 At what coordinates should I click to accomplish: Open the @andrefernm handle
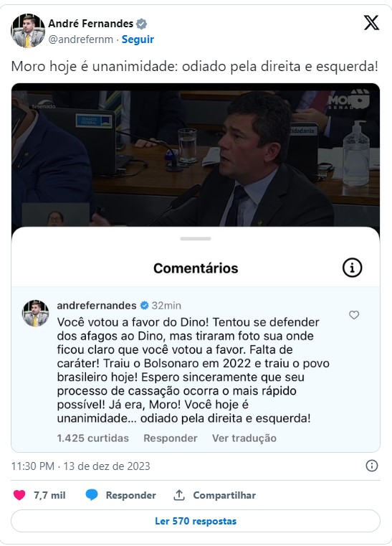click(81, 39)
